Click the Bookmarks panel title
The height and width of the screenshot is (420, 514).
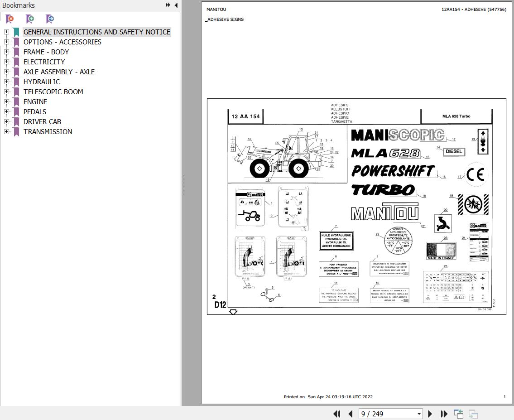(19, 5)
